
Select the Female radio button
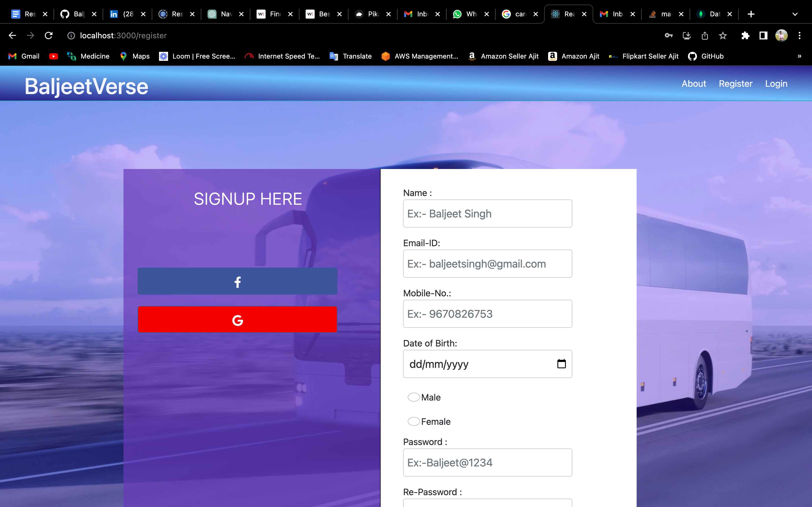[413, 421]
